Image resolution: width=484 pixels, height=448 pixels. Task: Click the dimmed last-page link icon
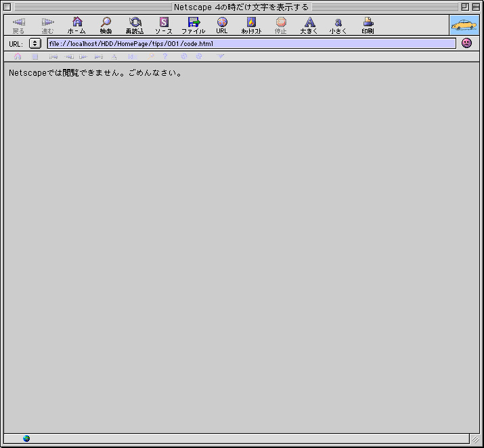[99, 56]
